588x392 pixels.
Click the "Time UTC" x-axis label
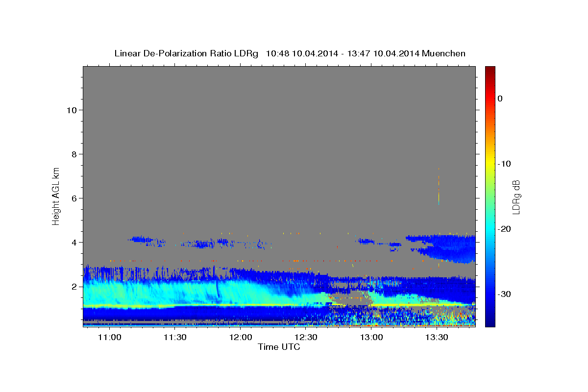[279, 347]
